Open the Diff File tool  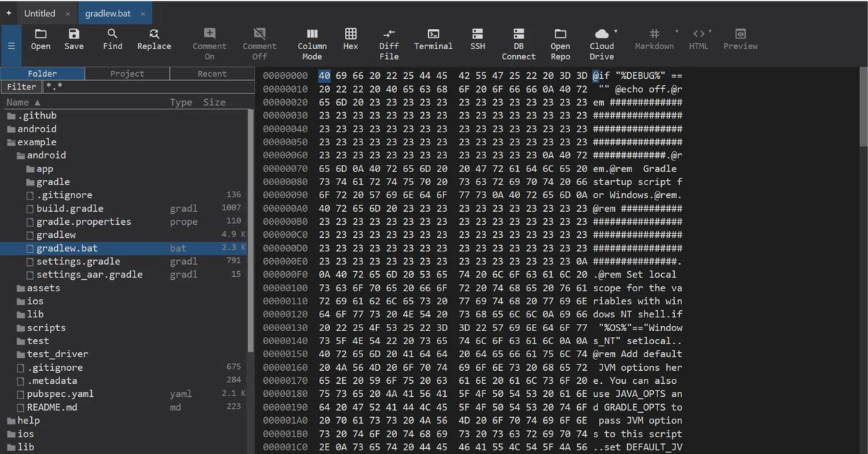tap(389, 44)
